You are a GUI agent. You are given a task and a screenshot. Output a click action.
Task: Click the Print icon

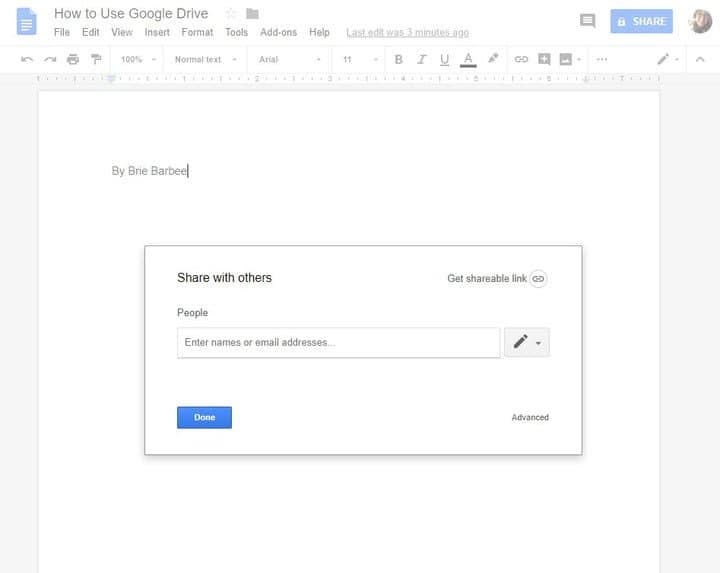point(73,59)
